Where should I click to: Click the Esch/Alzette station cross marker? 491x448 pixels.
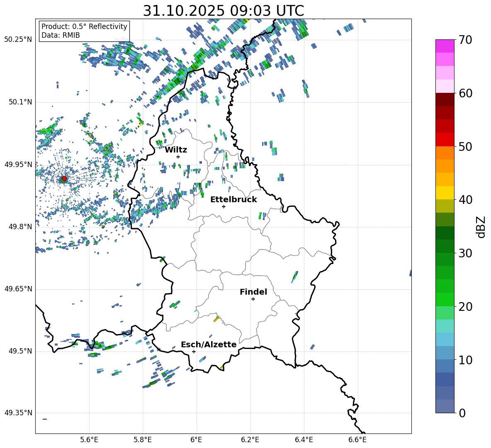pyautogui.click(x=194, y=351)
